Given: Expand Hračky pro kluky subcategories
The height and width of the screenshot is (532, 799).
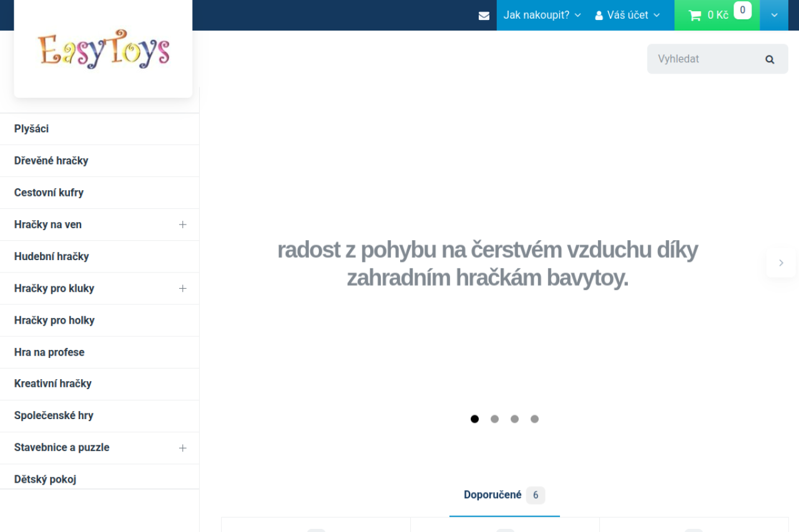Looking at the screenshot, I should pos(182,288).
